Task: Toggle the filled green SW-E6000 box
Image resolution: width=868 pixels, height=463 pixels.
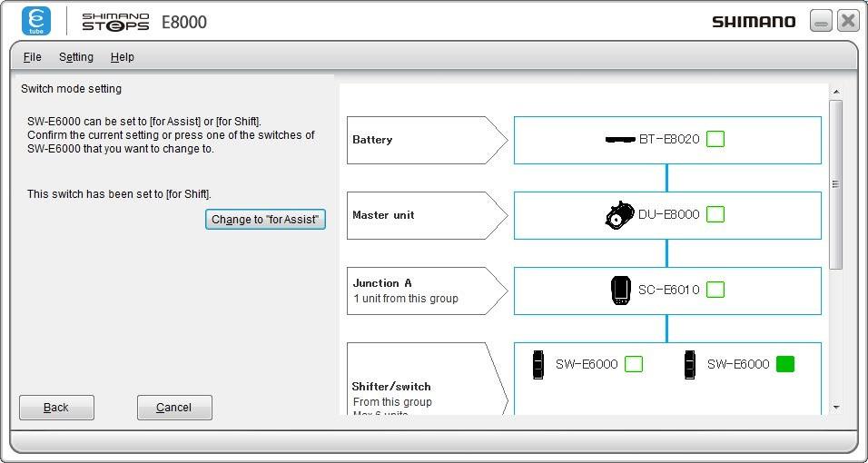Action: click(x=785, y=364)
